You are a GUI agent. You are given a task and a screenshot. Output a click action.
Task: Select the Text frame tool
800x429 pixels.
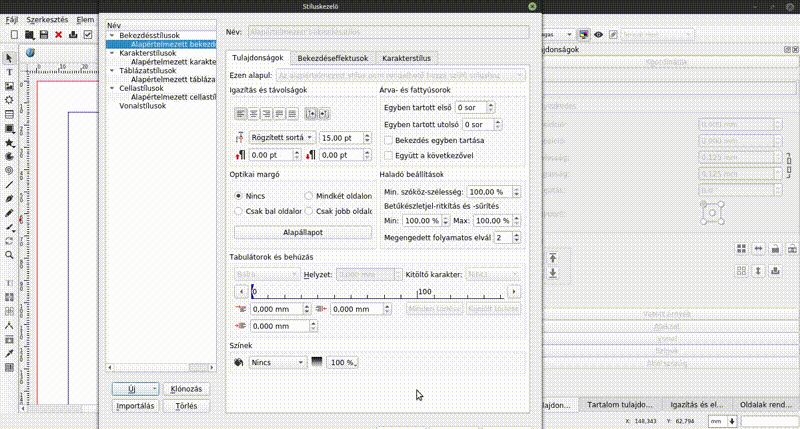[x=10, y=72]
